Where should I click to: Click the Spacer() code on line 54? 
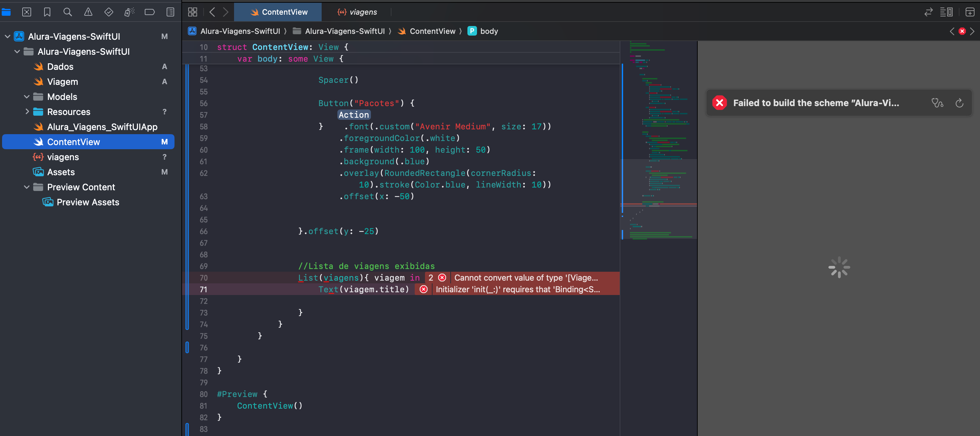[x=338, y=80]
